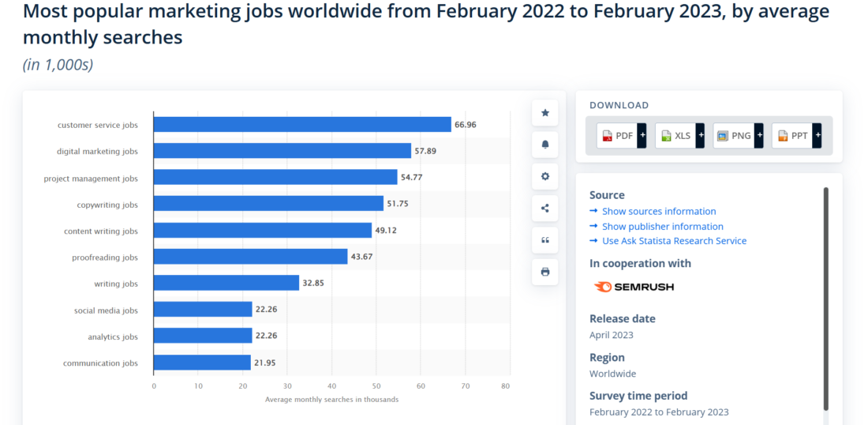Click the quotation citation icon
Image resolution: width=868 pixels, height=425 pixels.
tap(544, 240)
